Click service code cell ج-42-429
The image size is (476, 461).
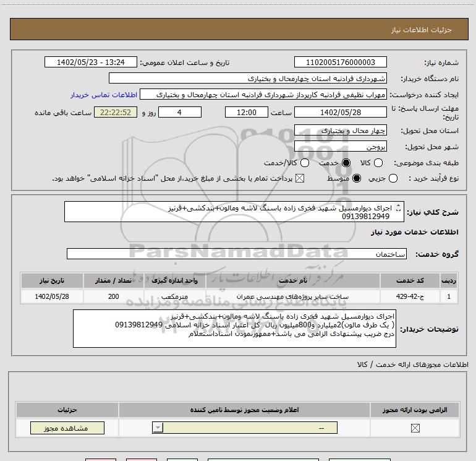point(410,296)
